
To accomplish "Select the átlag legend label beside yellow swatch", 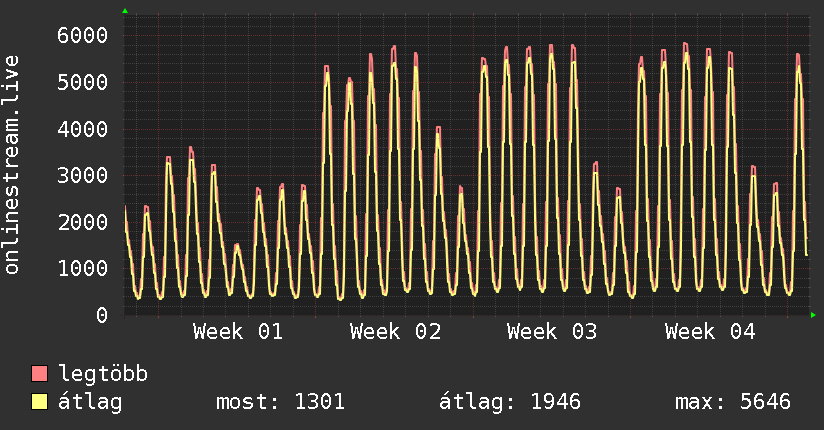I will (x=90, y=403).
